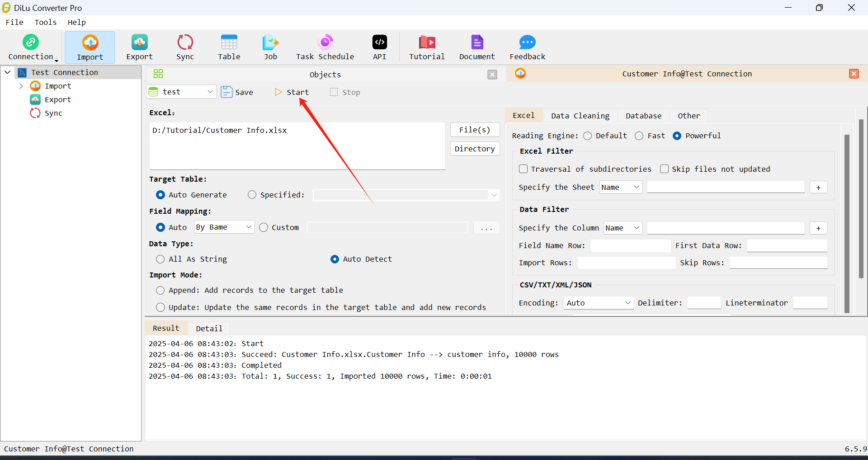The width and height of the screenshot is (868, 460).
Task: Click the Test Connection tree icon
Action: [x=22, y=72]
